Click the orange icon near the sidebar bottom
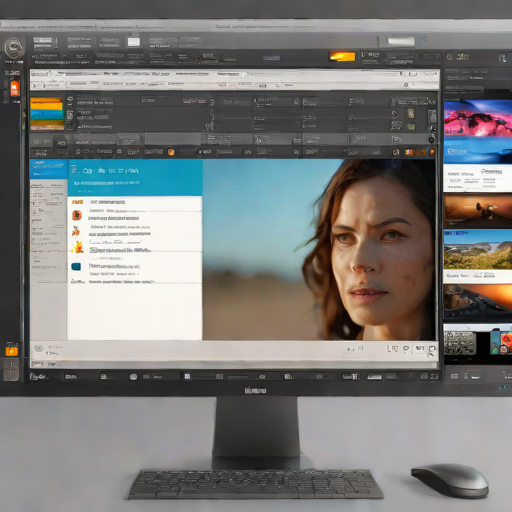 click(x=12, y=351)
